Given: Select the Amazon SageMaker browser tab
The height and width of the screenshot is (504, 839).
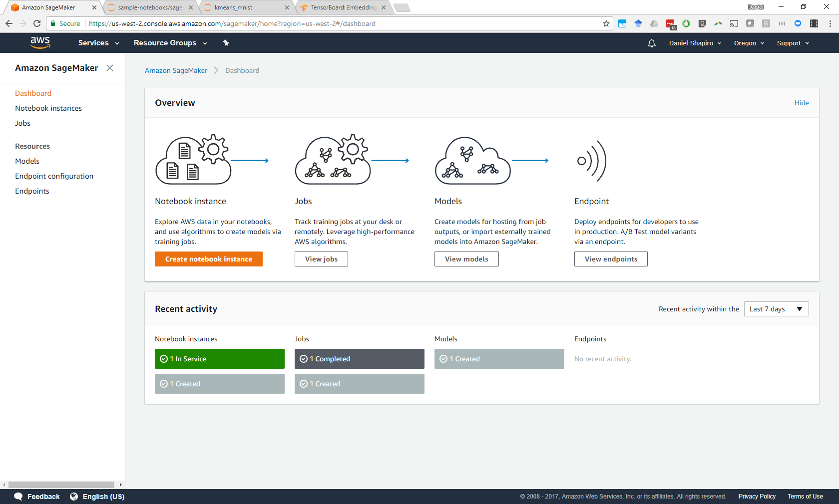Looking at the screenshot, I should (x=54, y=7).
